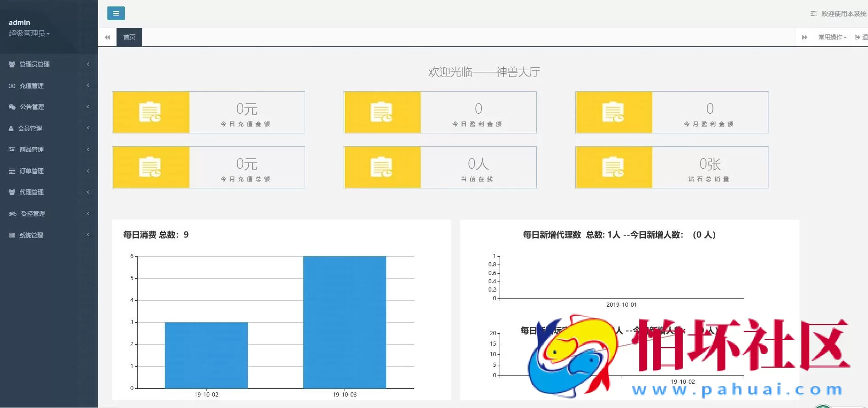Click the 2019-10-01 axis label
The width and height of the screenshot is (868, 408).
622,304
